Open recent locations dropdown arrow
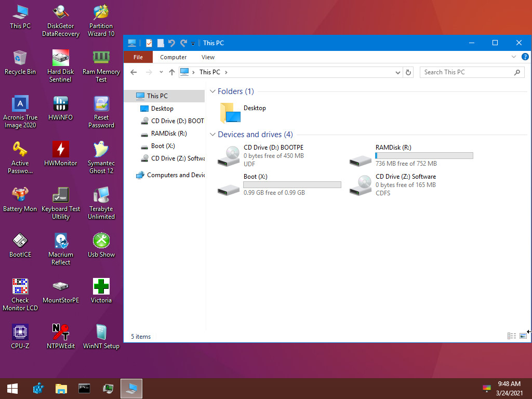 click(161, 72)
